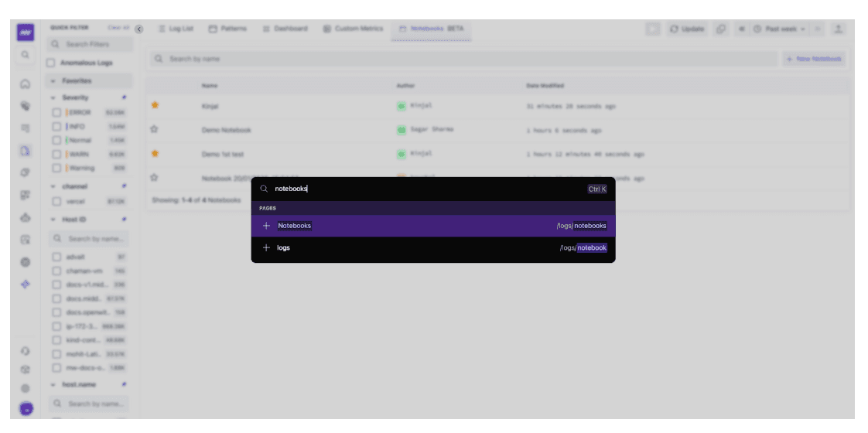Screen dimensions: 868x433
Task: Click the New Notebook button
Action: [x=815, y=59]
